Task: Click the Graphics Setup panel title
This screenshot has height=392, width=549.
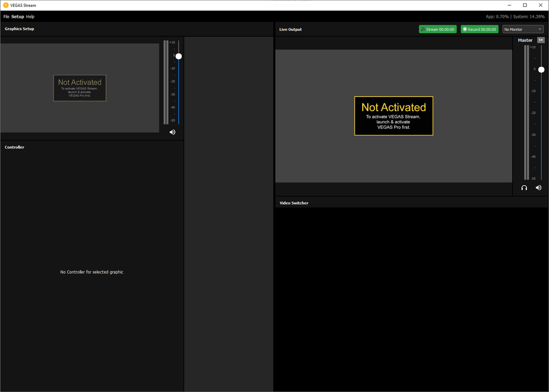Action: (19, 29)
